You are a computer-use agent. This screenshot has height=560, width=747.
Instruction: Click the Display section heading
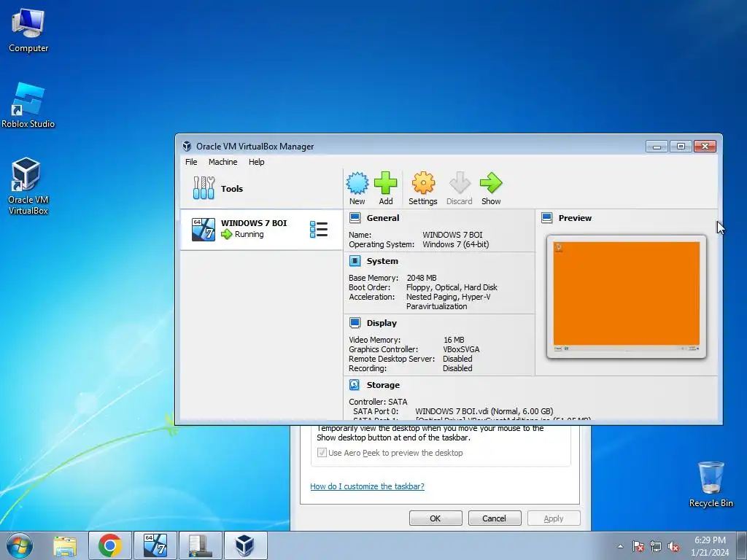[x=382, y=323]
